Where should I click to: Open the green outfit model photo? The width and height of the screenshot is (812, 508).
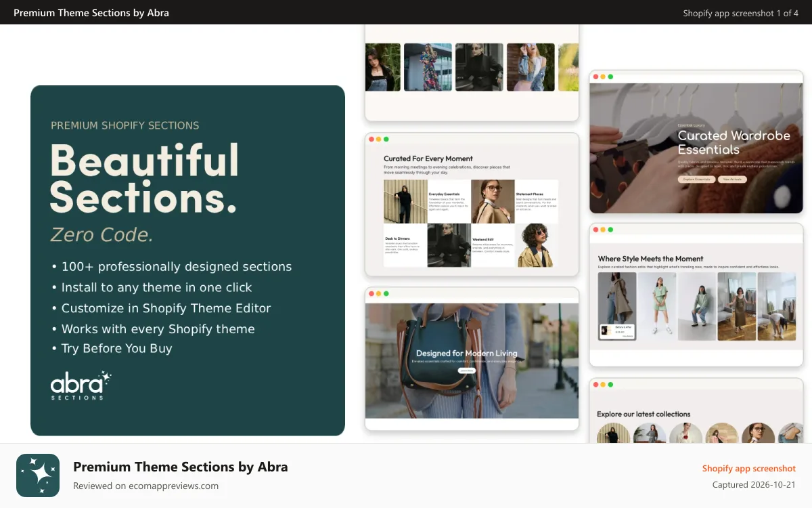[x=657, y=306]
